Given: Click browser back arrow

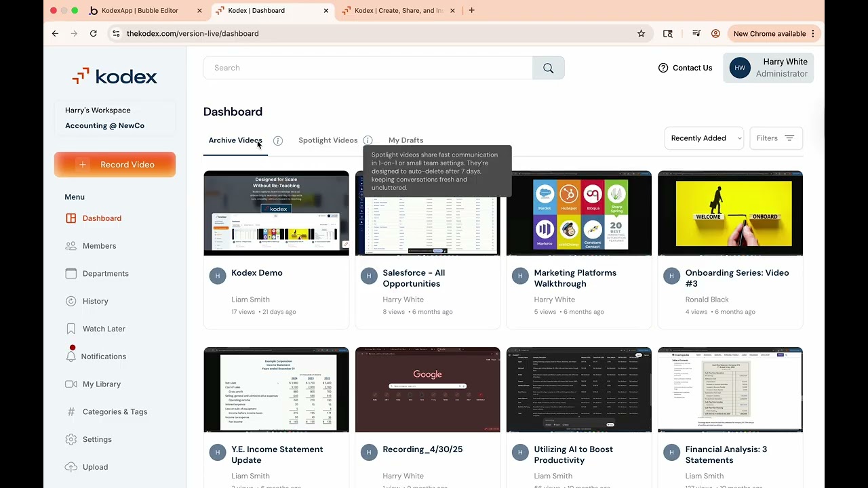Looking at the screenshot, I should pyautogui.click(x=56, y=33).
